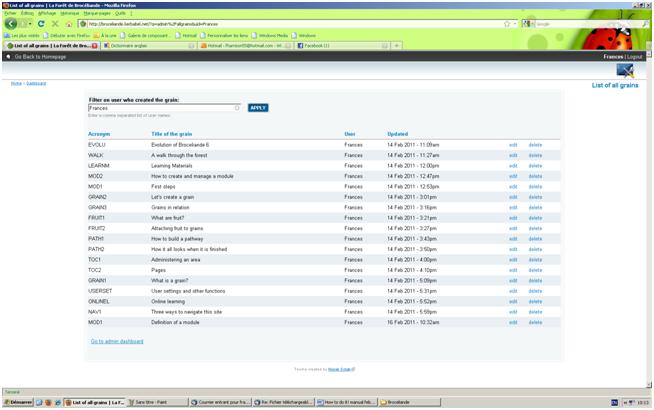Click the magnifier icon in the search box
The height and width of the screenshot is (410, 654).
(x=645, y=24)
